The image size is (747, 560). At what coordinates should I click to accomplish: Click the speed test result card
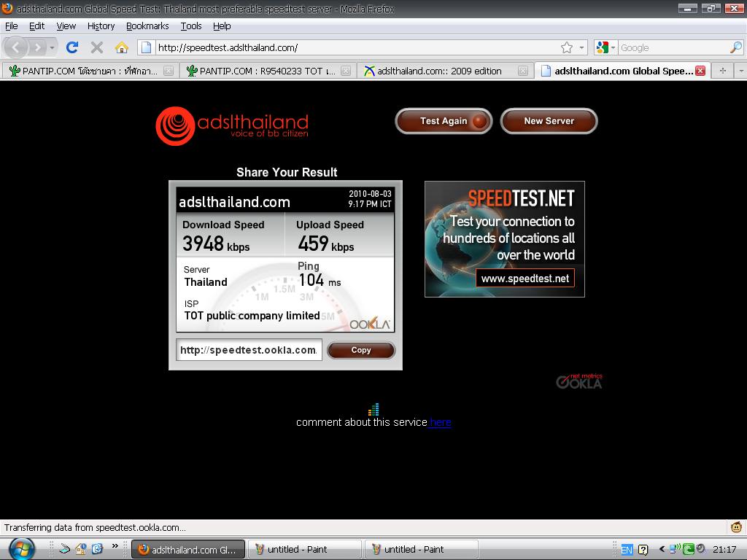[x=285, y=260]
